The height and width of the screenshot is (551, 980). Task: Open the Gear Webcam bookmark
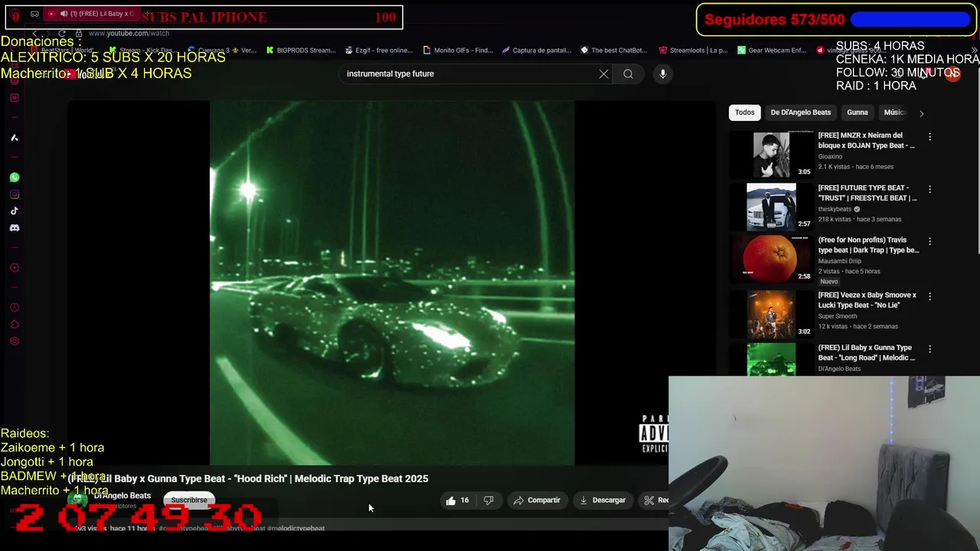pyautogui.click(x=772, y=51)
